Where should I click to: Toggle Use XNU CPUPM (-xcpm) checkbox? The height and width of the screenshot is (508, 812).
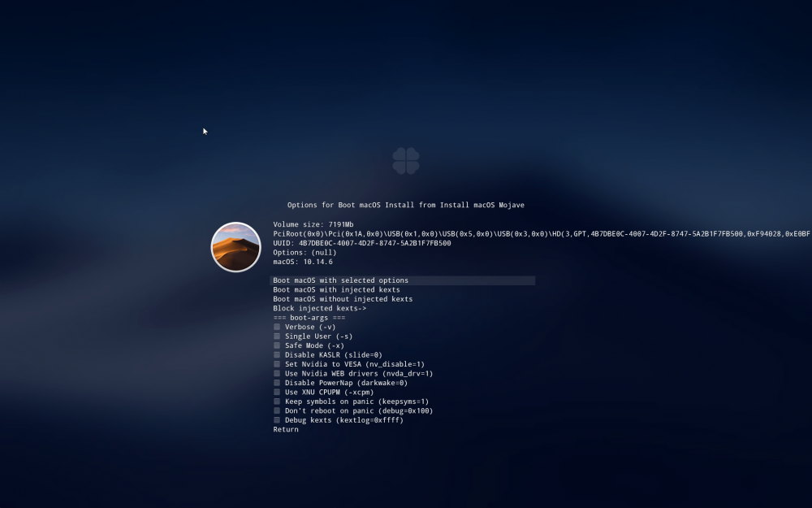pos(277,393)
